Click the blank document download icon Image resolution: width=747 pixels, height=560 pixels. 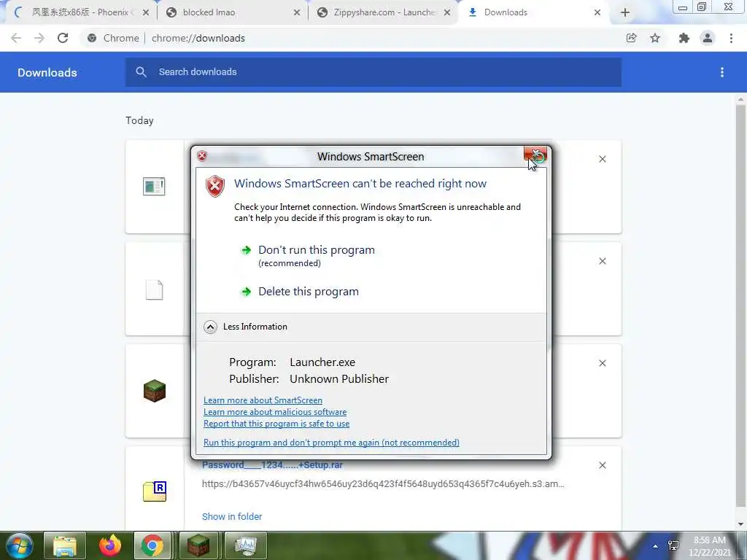pyautogui.click(x=155, y=289)
